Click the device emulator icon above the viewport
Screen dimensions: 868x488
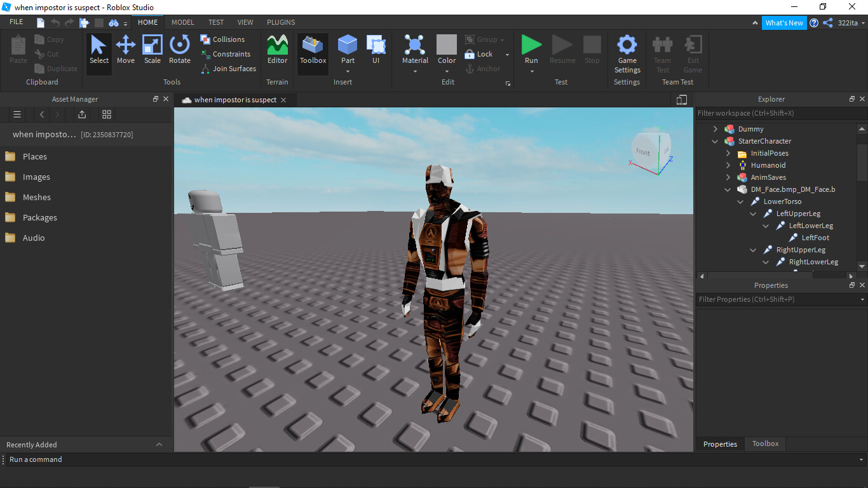(682, 100)
